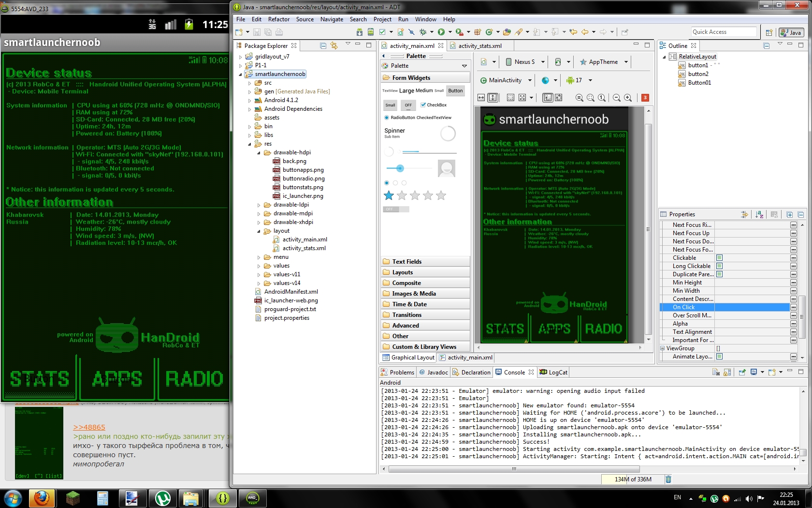The width and height of the screenshot is (812, 508).
Task: Switch to the LogCat tab
Action: pyautogui.click(x=553, y=372)
